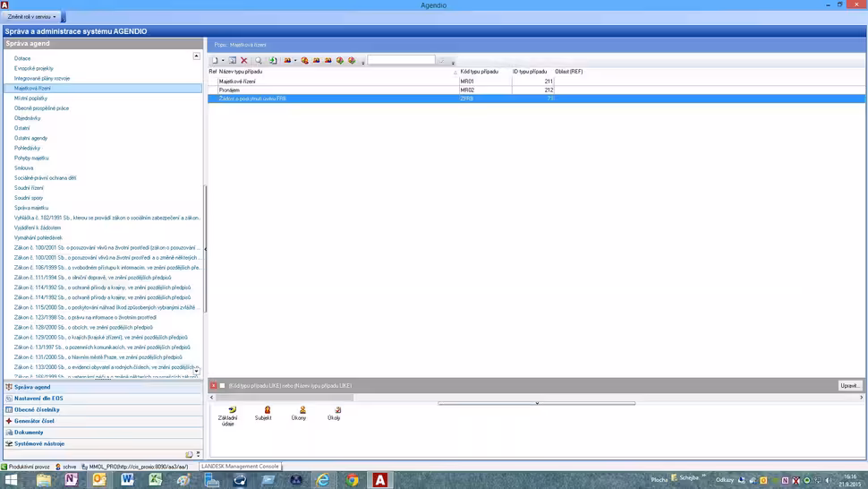Collapse the details pane with the splitter arrow
The width and height of the screenshot is (868, 489).
tap(537, 403)
